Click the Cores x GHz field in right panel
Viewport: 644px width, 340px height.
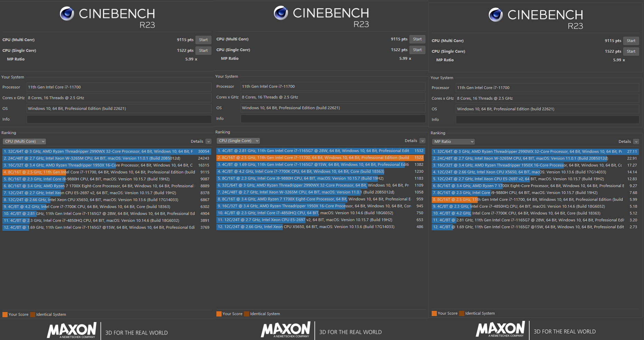click(x=548, y=98)
